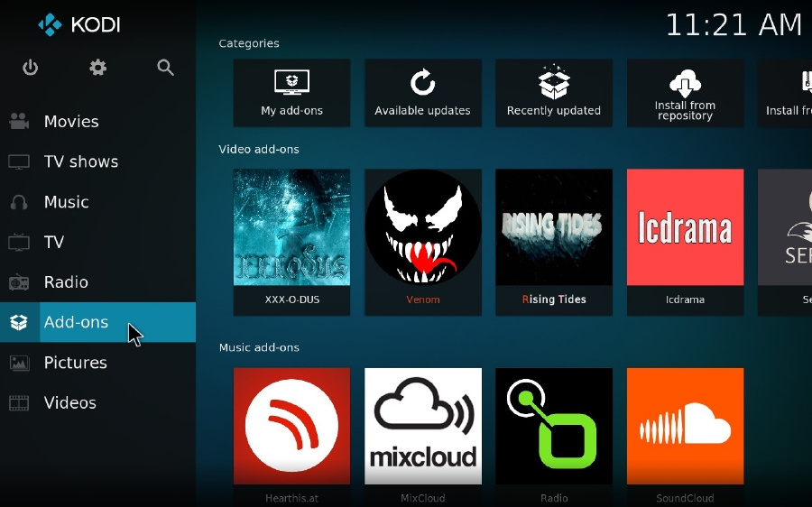Screen dimensions: 812x507
Task: Click the Music headphones icon
Action: pos(19,202)
